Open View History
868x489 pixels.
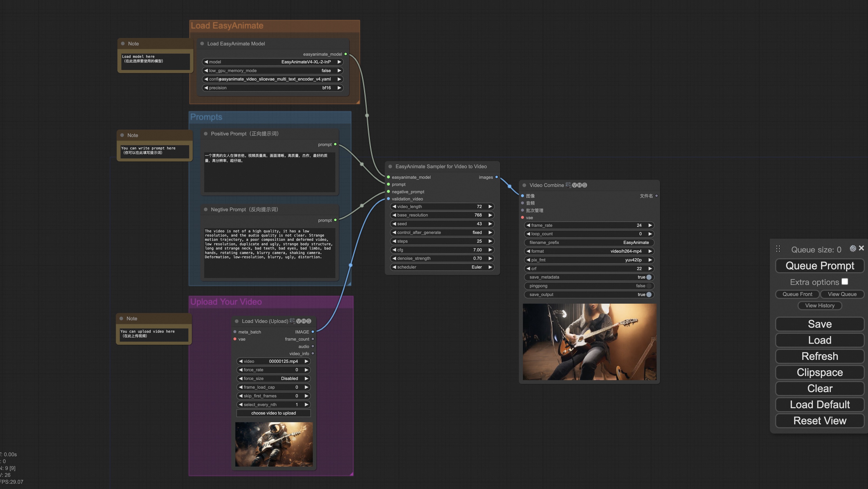(819, 305)
